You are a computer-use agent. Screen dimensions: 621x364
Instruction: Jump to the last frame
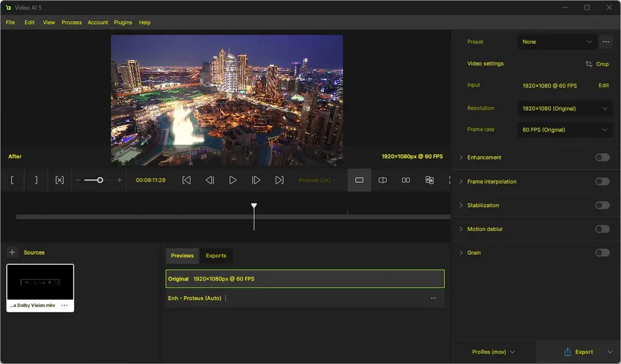pos(280,180)
